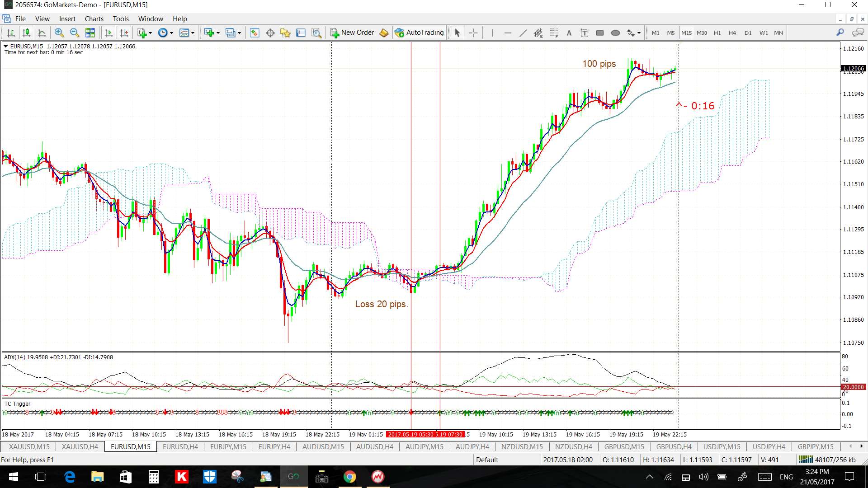The image size is (868, 488).
Task: Open MetaEditor with the yellow book icon
Action: 384,33
